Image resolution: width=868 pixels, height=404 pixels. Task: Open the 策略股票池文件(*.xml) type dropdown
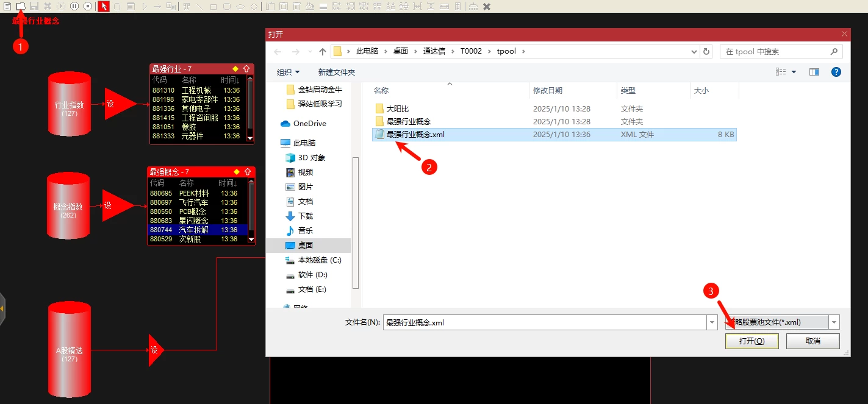[x=783, y=322]
